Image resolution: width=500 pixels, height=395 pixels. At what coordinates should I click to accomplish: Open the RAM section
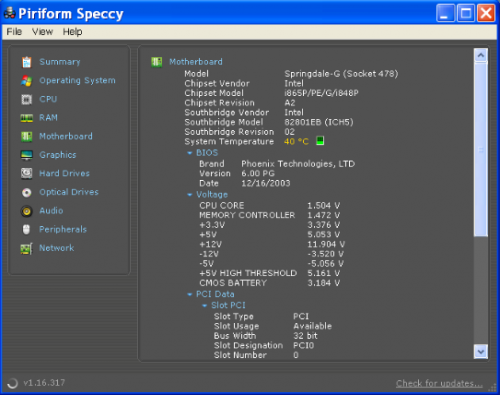(49, 118)
